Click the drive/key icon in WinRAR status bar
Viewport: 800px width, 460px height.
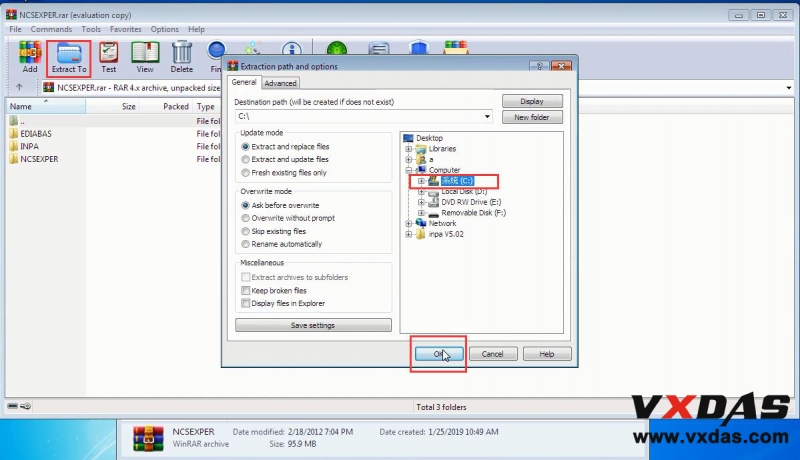tap(19, 406)
